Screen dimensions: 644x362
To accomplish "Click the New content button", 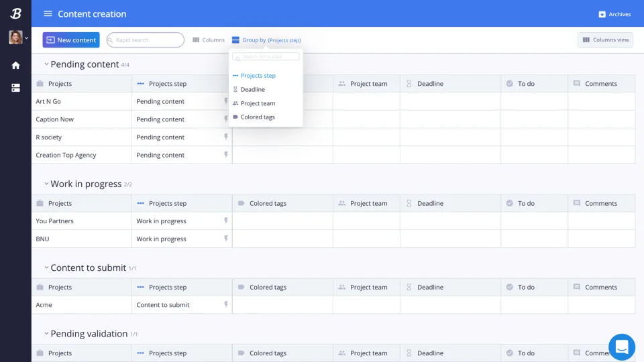I will pyautogui.click(x=71, y=40).
